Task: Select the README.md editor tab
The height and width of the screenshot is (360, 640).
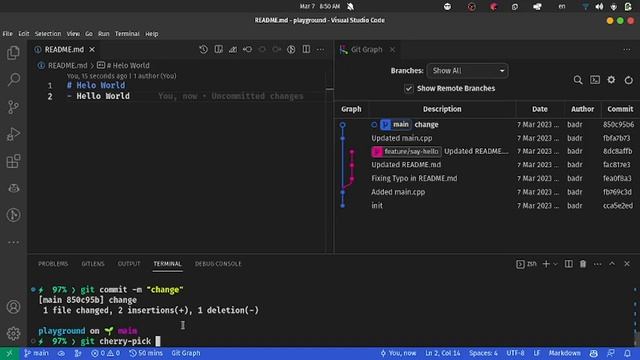Action: tap(64, 49)
